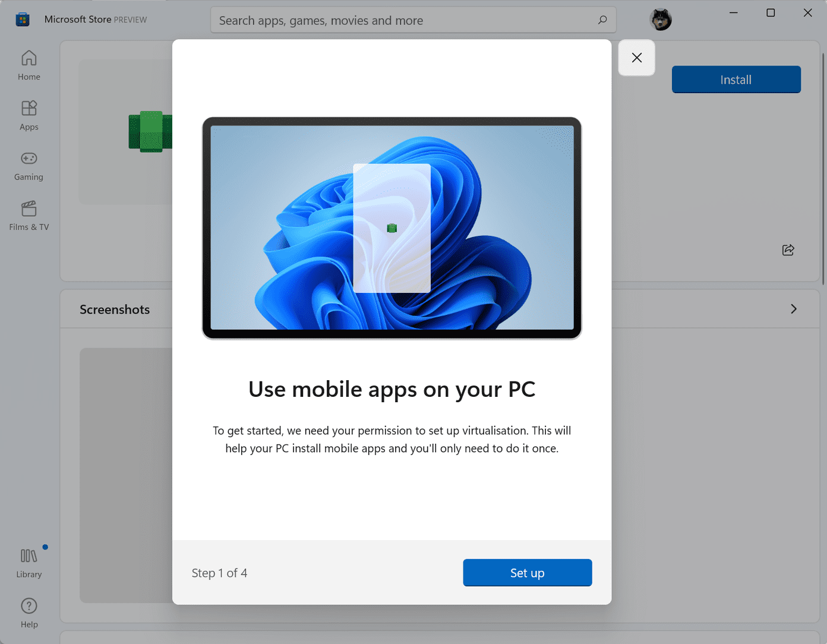Expand Screenshots with the chevron arrow
Viewport: 827px width, 644px height.
[x=794, y=309]
